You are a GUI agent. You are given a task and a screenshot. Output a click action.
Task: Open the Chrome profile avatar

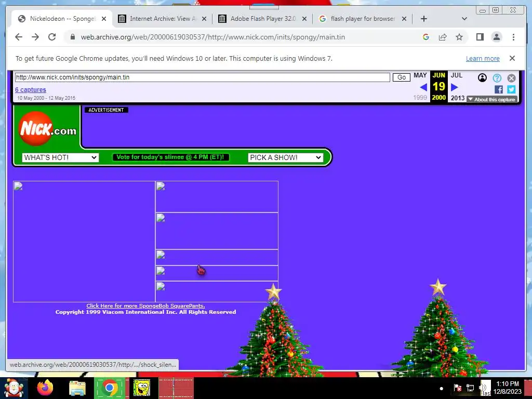[496, 37]
